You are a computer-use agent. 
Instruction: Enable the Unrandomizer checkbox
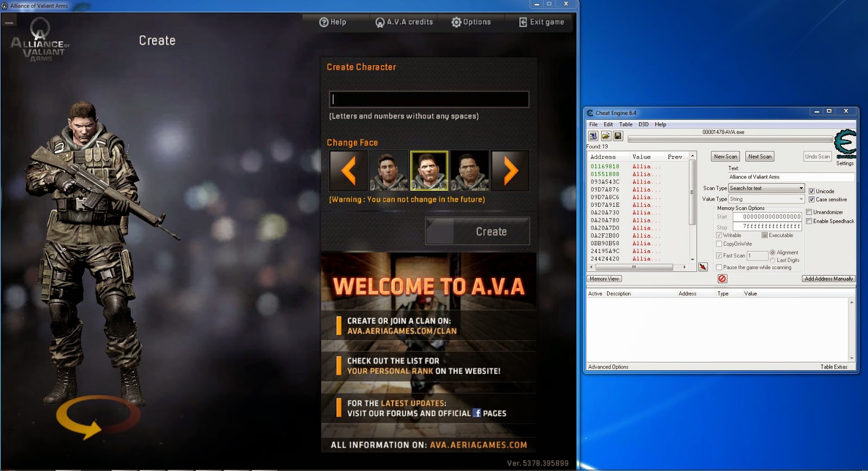pos(809,212)
